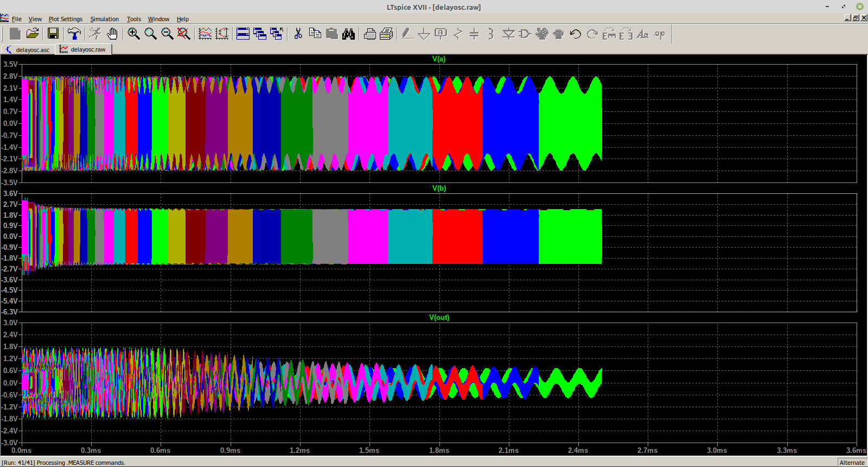868x467 pixels.
Task: Open the View menu
Action: [35, 19]
